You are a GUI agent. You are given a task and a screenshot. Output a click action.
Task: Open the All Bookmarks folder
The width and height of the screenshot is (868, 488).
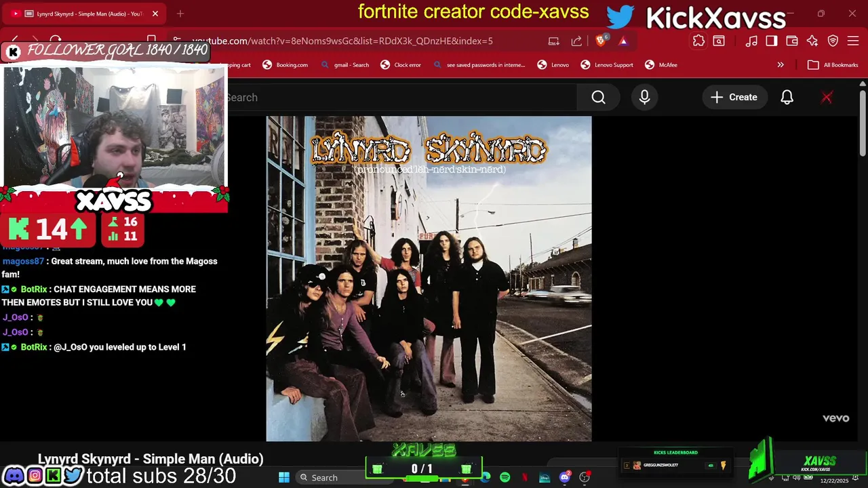pyautogui.click(x=833, y=65)
